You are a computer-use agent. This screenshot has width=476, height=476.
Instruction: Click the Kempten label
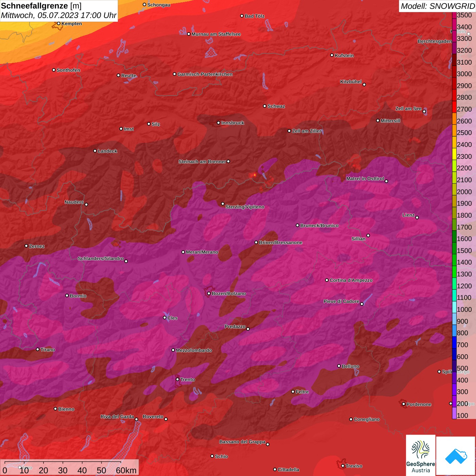tap(71, 23)
